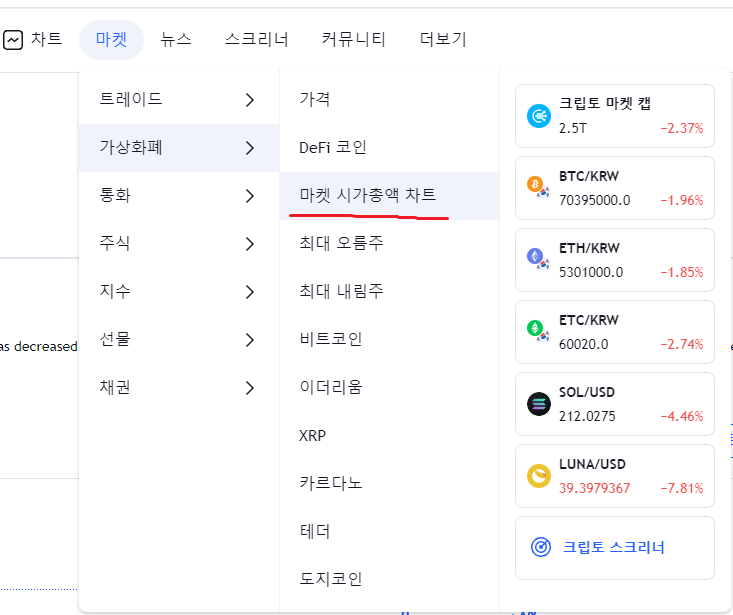The image size is (733, 615).
Task: Expand the 주식 submenu chevron
Action: click(x=250, y=244)
